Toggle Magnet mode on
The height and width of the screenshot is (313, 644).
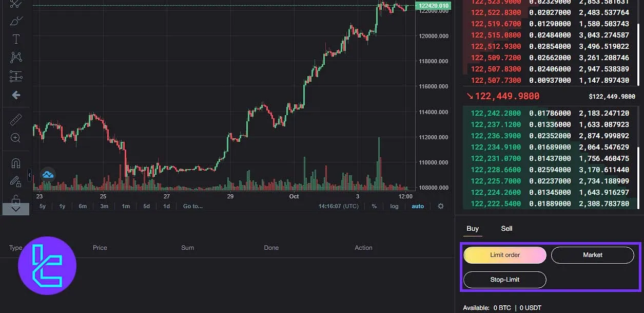coord(16,163)
